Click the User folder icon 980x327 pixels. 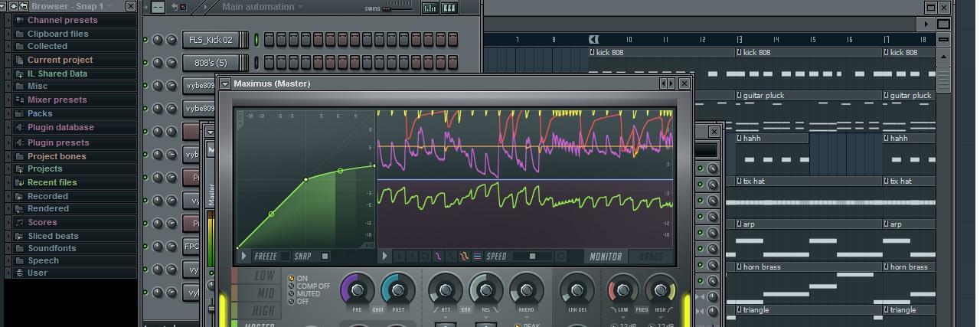(19, 273)
